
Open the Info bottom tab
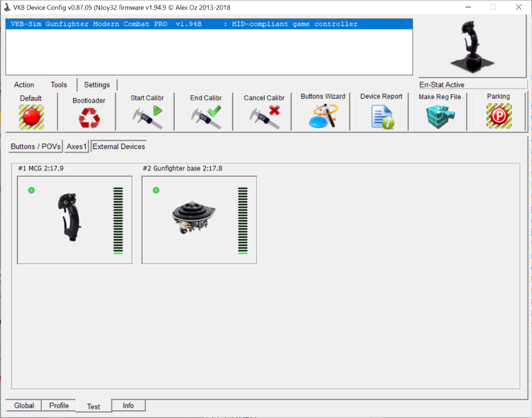tap(128, 405)
